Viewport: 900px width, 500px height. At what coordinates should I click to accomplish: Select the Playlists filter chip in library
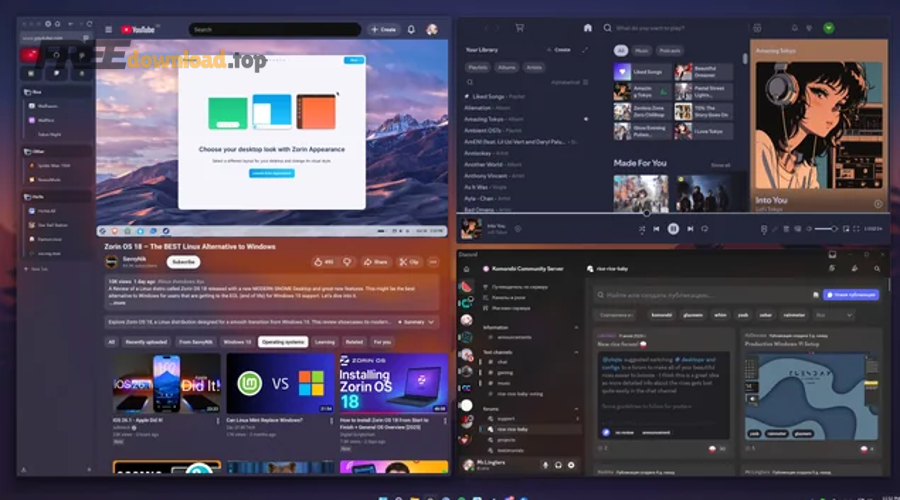pyautogui.click(x=478, y=67)
